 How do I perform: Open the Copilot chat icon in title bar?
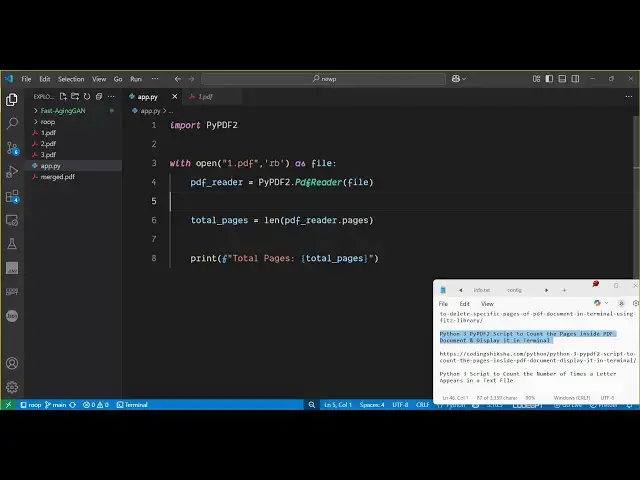(456, 78)
